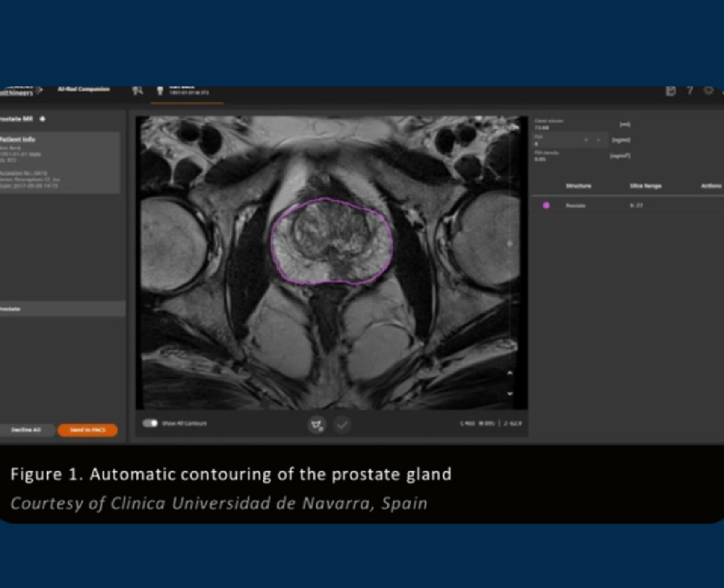Click the edit contour tool icon

(x=317, y=425)
